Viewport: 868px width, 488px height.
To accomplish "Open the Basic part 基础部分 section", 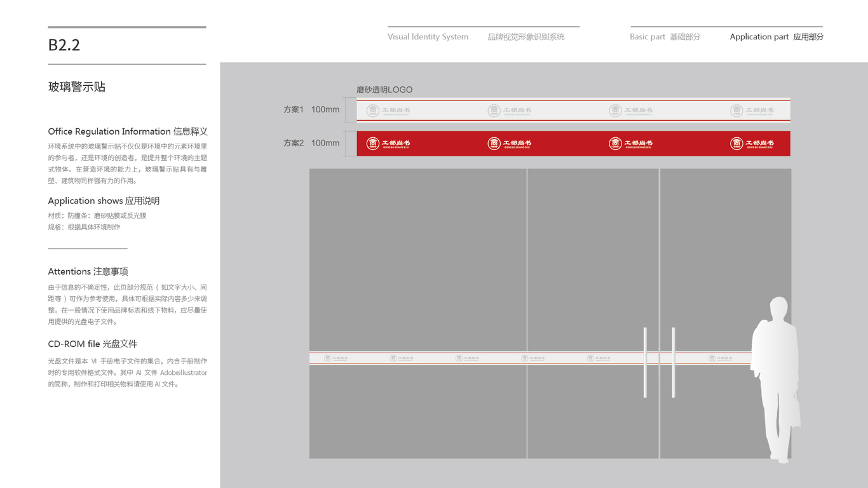I will pos(665,37).
